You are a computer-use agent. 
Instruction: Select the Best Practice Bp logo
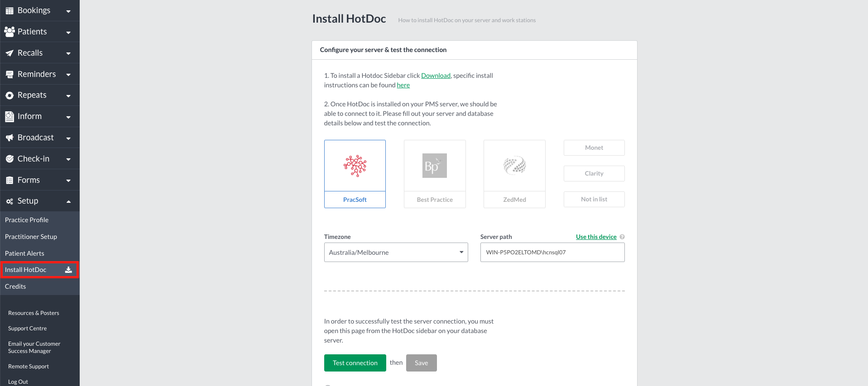(x=435, y=166)
